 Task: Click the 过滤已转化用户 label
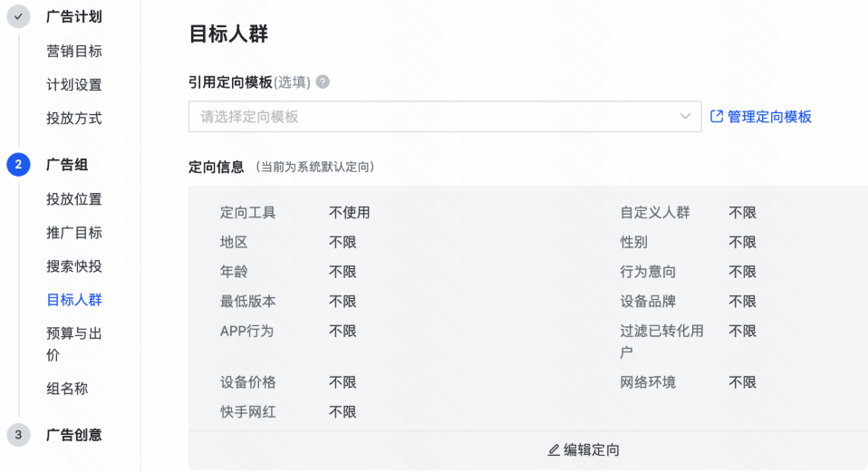coord(662,342)
